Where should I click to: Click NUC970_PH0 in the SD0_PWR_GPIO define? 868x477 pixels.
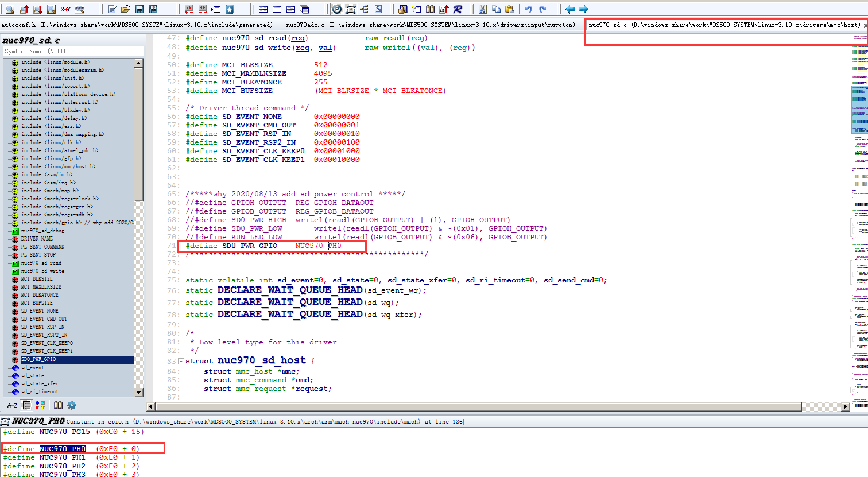(x=319, y=246)
